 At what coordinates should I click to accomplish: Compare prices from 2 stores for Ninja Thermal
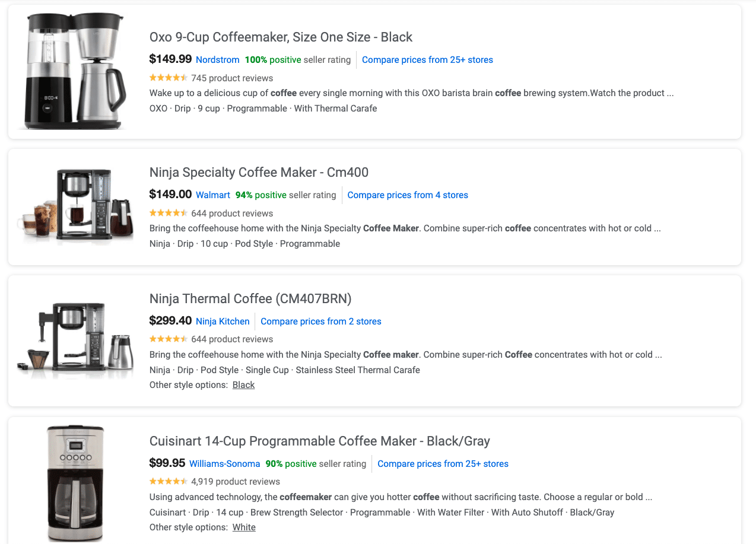pyautogui.click(x=320, y=321)
